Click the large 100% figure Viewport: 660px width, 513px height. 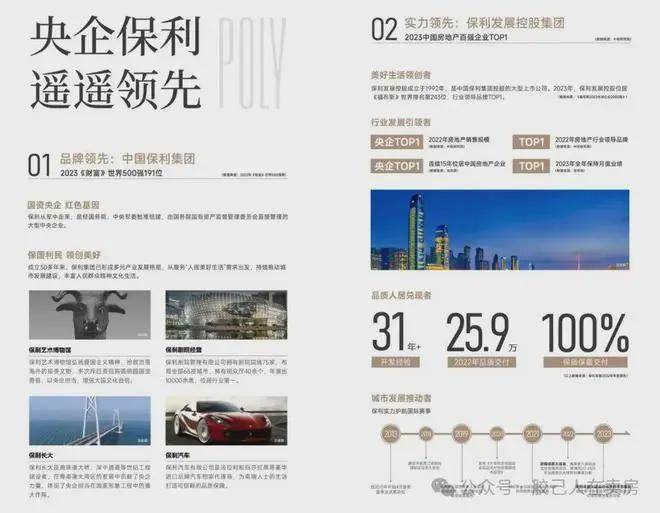point(585,332)
